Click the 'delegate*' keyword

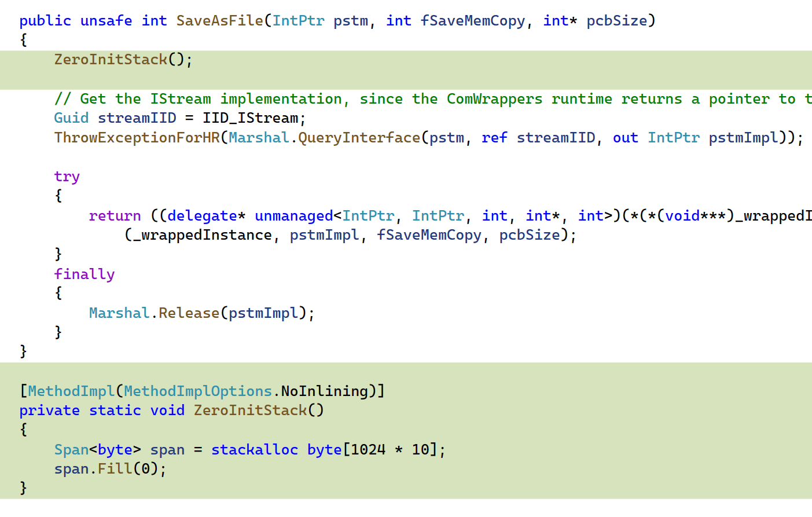tap(207, 216)
